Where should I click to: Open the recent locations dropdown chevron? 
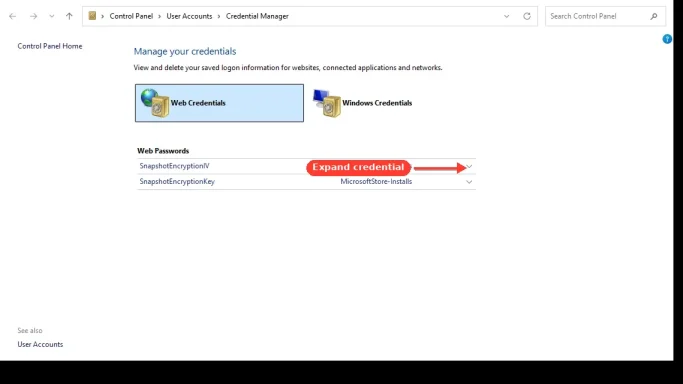point(52,16)
